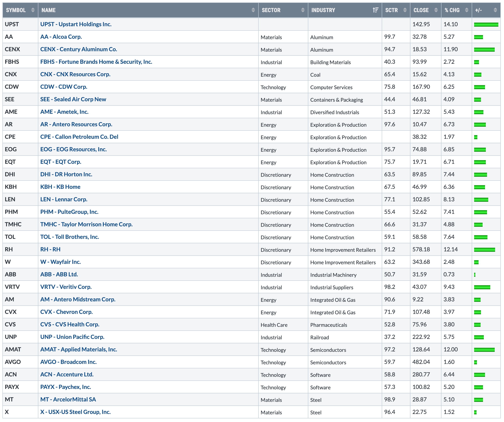
Task: Sort table by the SCTR column arrows
Action: click(x=405, y=10)
